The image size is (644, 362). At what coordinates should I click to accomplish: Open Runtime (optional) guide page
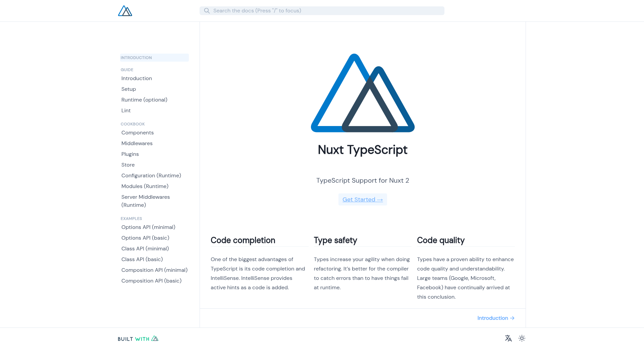coord(144,100)
